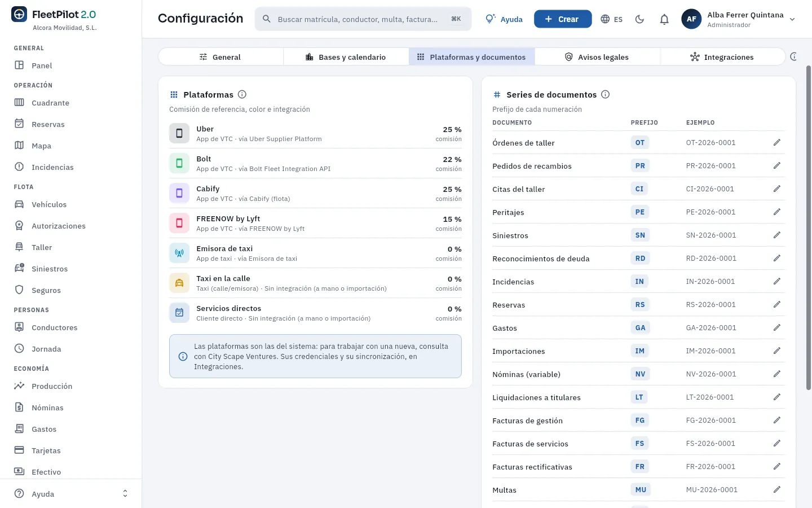Open Alba Ferrer Quintana user menu
The width and height of the screenshot is (812, 508).
coord(739,19)
